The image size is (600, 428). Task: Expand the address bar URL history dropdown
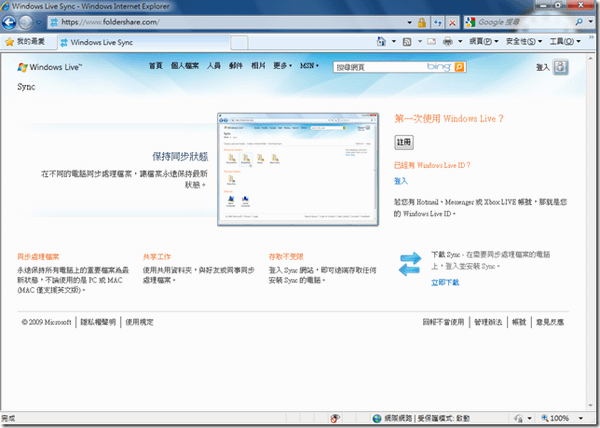click(x=409, y=23)
